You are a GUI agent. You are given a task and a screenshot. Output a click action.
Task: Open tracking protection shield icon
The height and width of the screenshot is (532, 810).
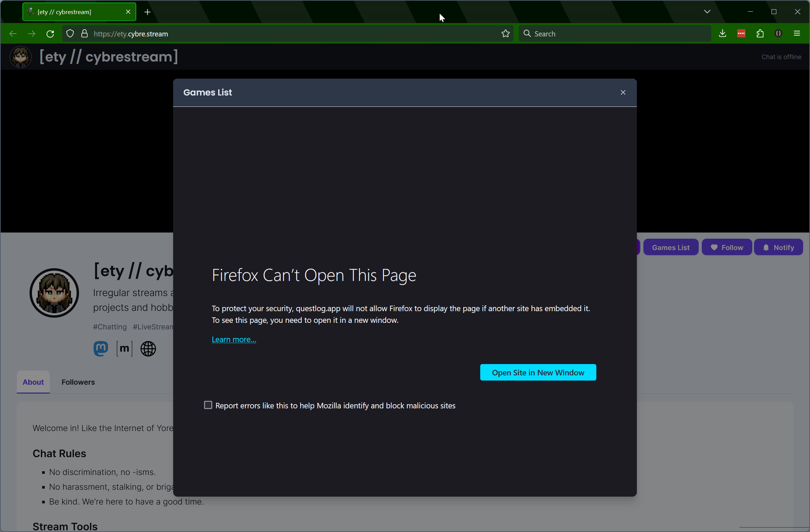pyautogui.click(x=70, y=34)
